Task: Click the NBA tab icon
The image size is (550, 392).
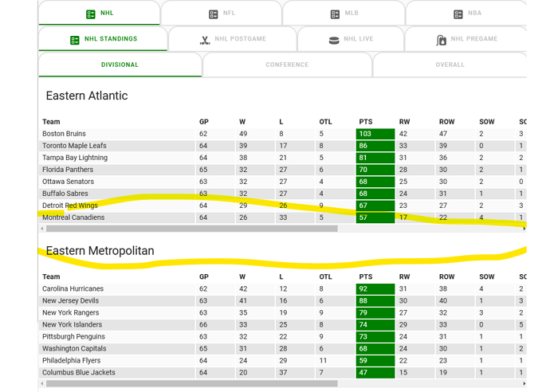Action: pos(458,14)
